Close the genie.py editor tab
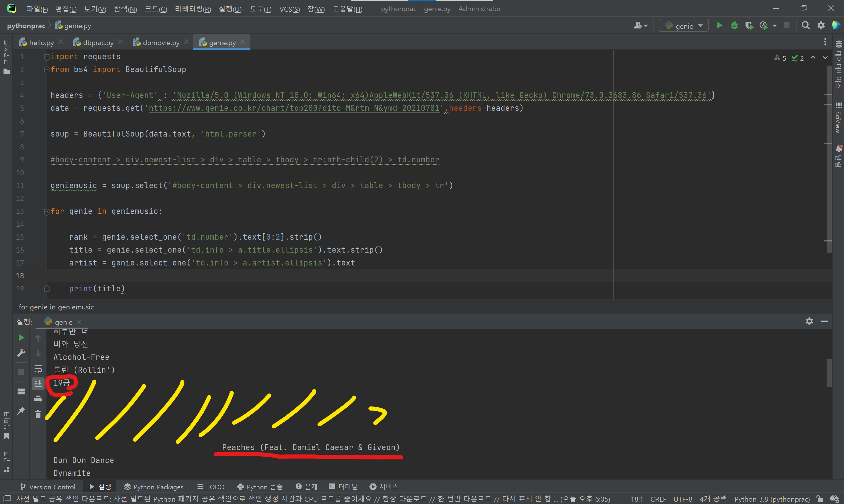Image resolution: width=844 pixels, height=504 pixels. (242, 42)
